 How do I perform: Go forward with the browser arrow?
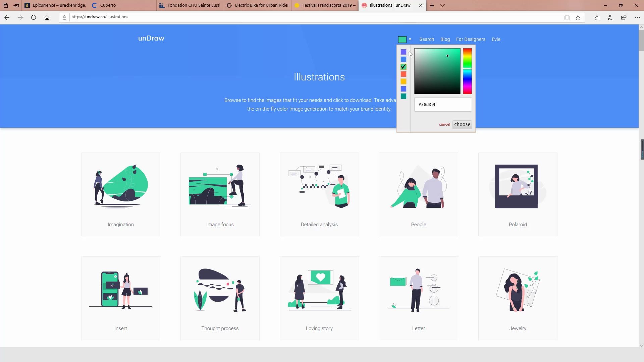click(20, 17)
